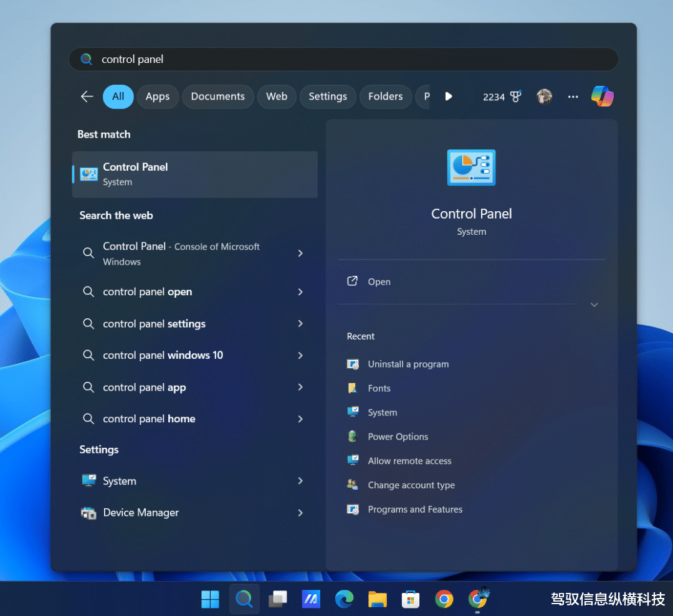
Task: Open recent item Uninstall a program
Action: click(408, 364)
